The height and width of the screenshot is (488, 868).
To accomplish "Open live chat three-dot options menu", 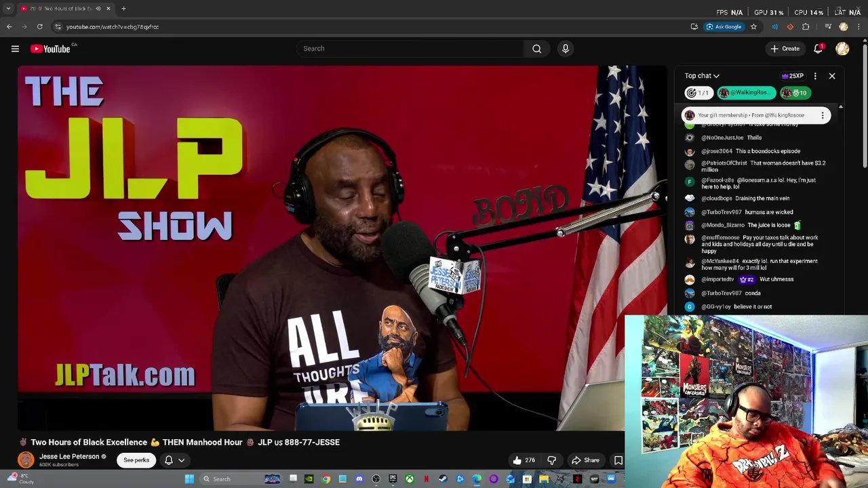I will click(815, 76).
